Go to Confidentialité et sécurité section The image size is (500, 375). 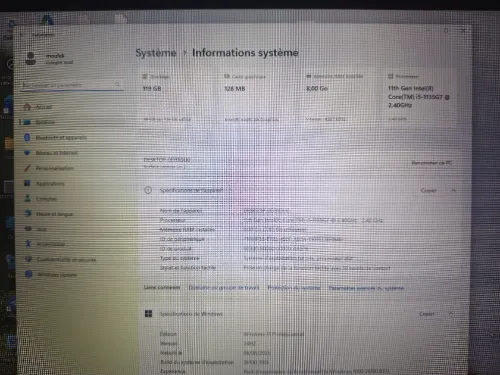coord(66,259)
